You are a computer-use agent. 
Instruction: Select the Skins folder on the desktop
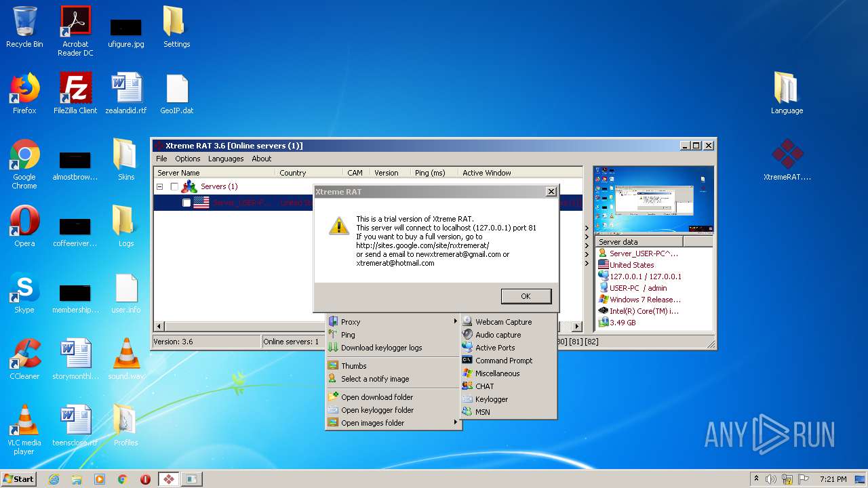[126, 160]
